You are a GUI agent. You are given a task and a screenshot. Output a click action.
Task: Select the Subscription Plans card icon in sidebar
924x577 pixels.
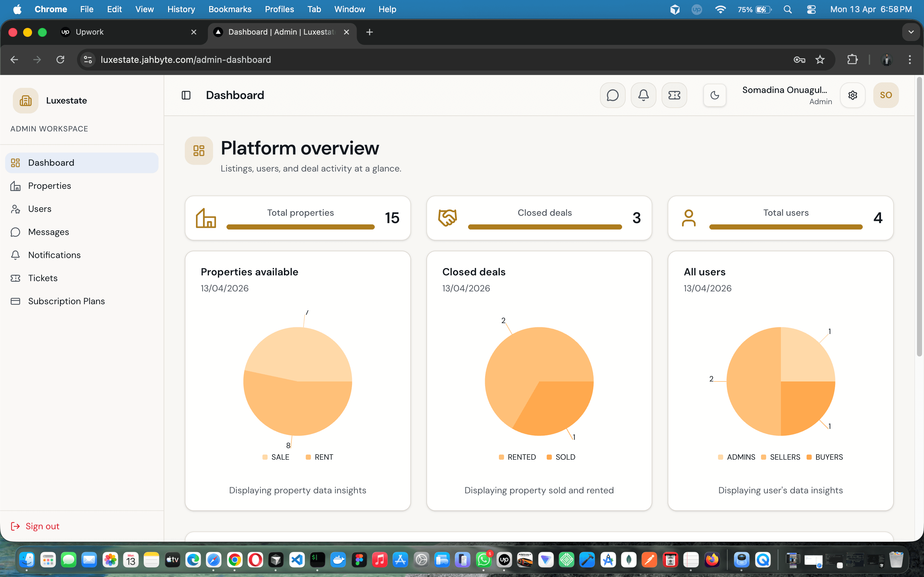(x=15, y=301)
